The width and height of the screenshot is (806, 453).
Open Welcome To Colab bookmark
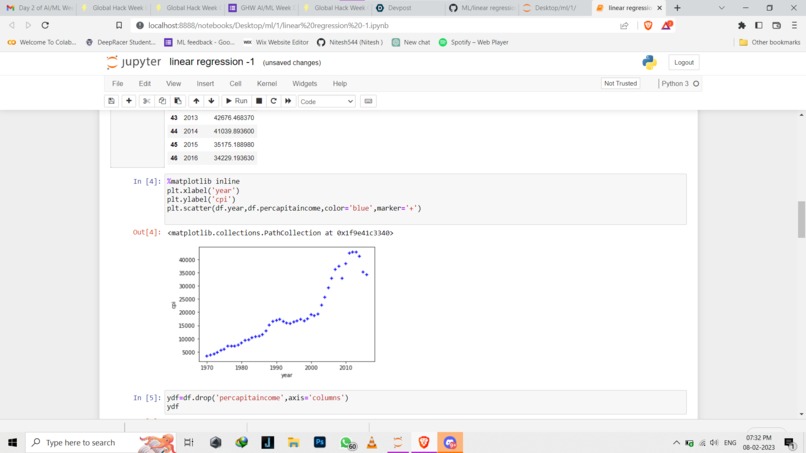[x=42, y=42]
